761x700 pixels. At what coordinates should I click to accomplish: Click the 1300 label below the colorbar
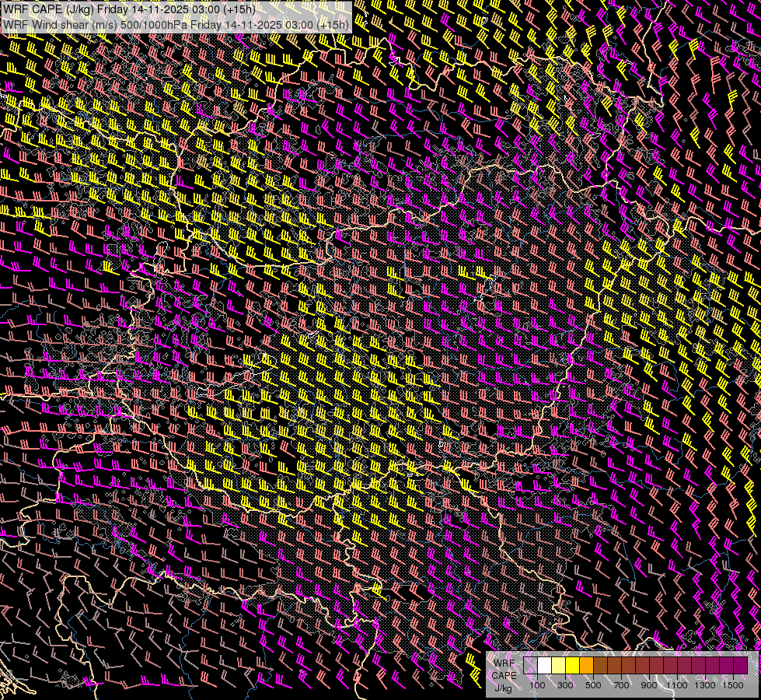(x=705, y=685)
